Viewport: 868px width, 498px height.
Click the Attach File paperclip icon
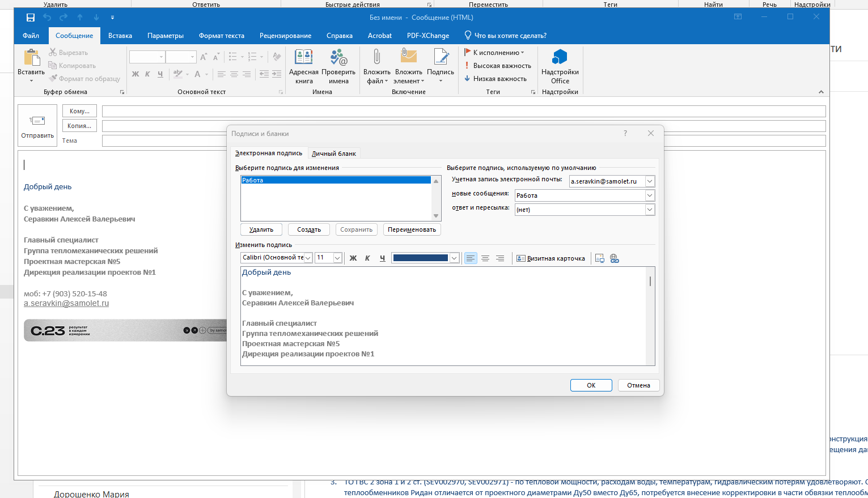[x=376, y=57]
